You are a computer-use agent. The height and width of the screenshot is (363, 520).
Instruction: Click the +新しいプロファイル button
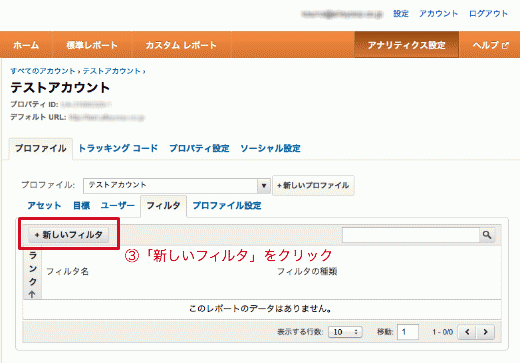[x=313, y=185]
